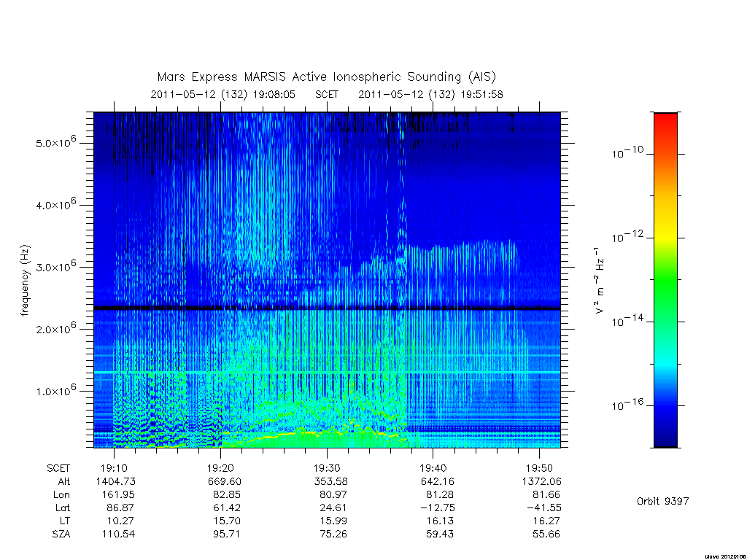Click the '19:40' time axis label
The width and height of the screenshot is (747, 560).
[x=433, y=469]
